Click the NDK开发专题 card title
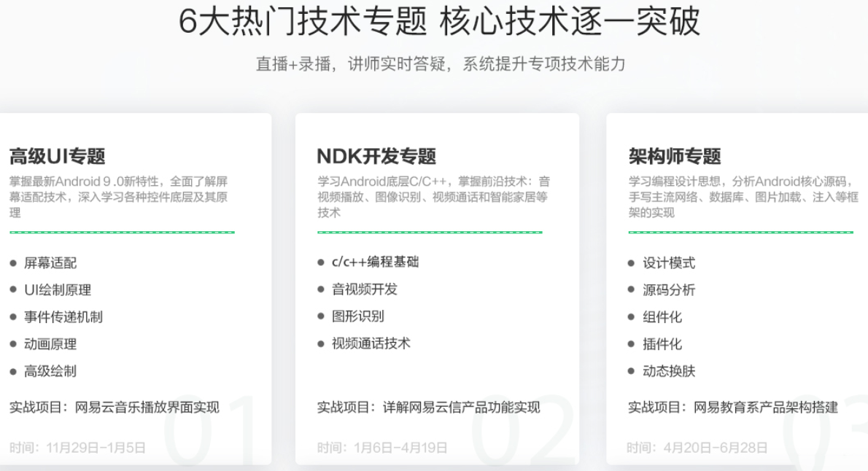868x471 pixels. 376,156
